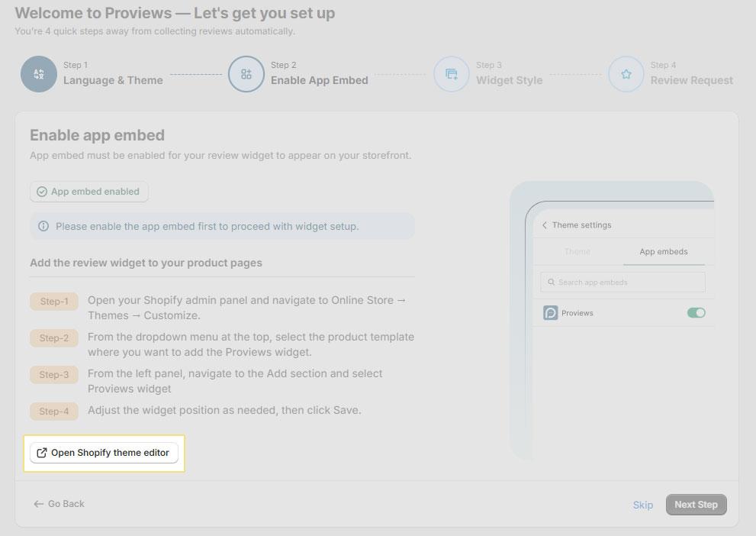Select Step 1 Language & Theme label

click(113, 73)
